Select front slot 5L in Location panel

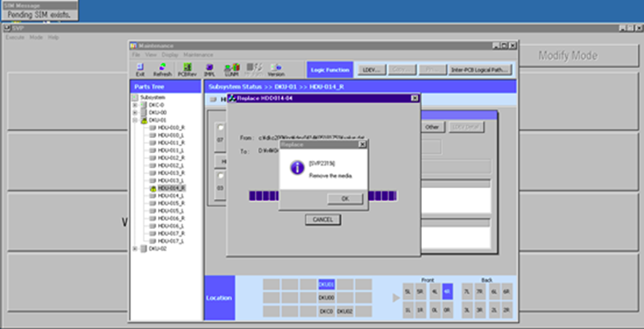pyautogui.click(x=408, y=292)
